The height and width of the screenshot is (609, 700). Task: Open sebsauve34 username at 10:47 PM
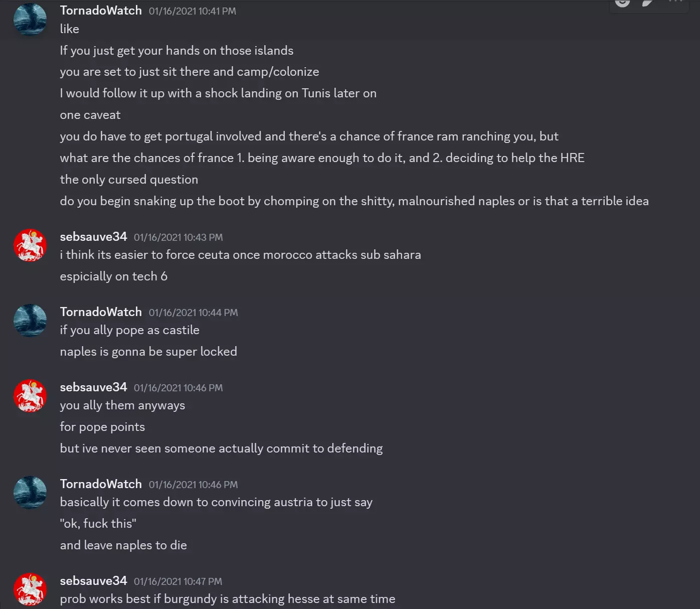point(93,581)
